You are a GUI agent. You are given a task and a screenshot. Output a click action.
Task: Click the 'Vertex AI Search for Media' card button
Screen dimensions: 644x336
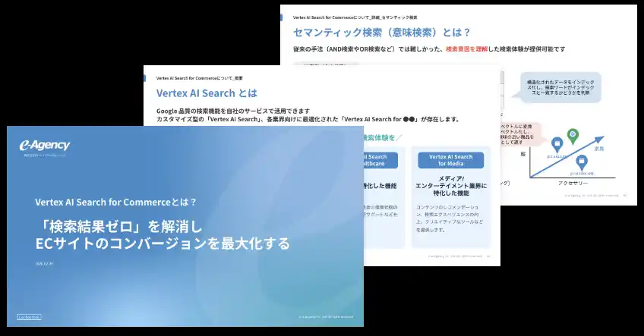point(450,160)
